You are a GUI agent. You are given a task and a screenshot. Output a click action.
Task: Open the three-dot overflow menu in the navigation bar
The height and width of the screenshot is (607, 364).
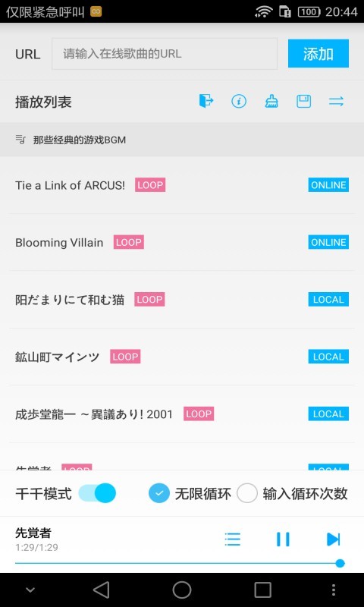[334, 590]
